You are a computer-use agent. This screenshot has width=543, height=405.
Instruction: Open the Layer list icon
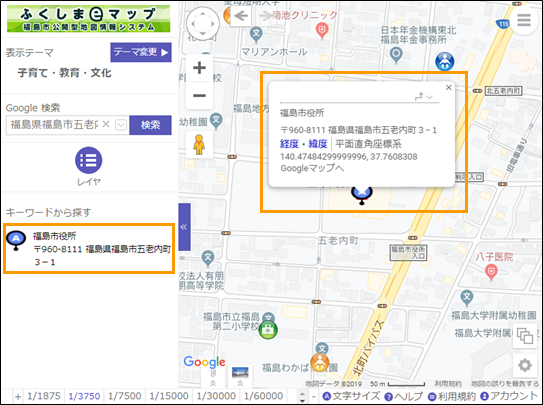pyautogui.click(x=89, y=160)
